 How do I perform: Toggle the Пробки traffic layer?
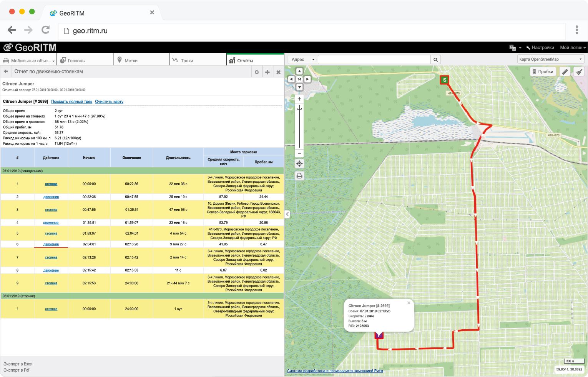[543, 72]
